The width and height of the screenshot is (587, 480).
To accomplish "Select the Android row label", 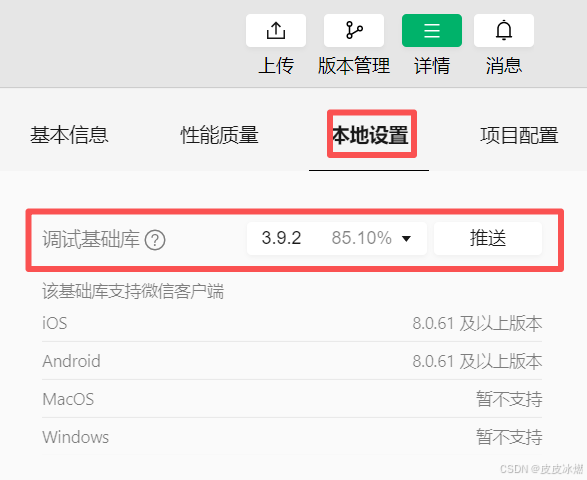I will click(71, 361).
